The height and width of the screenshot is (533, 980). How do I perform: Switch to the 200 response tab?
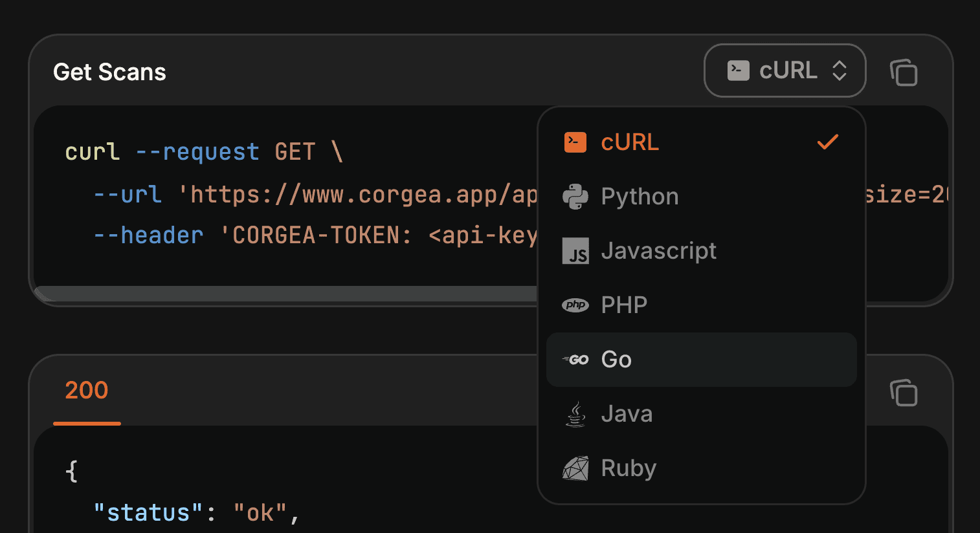87,391
